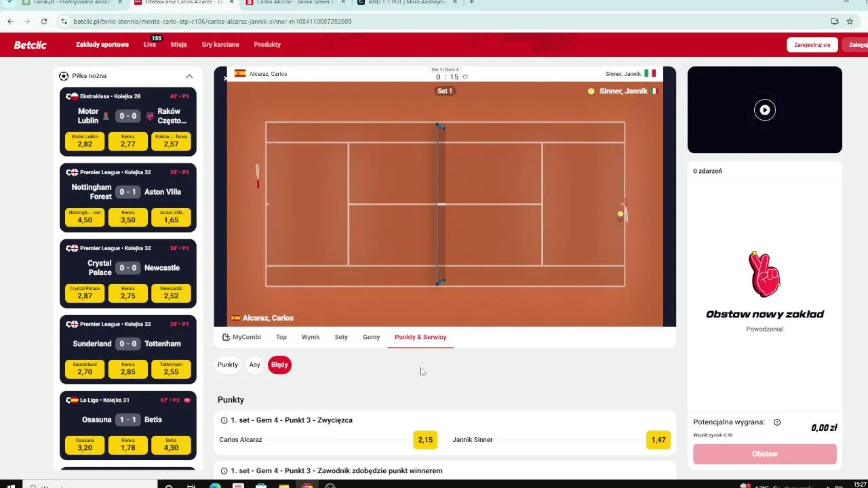Open Windows Start menu

(x=11, y=485)
